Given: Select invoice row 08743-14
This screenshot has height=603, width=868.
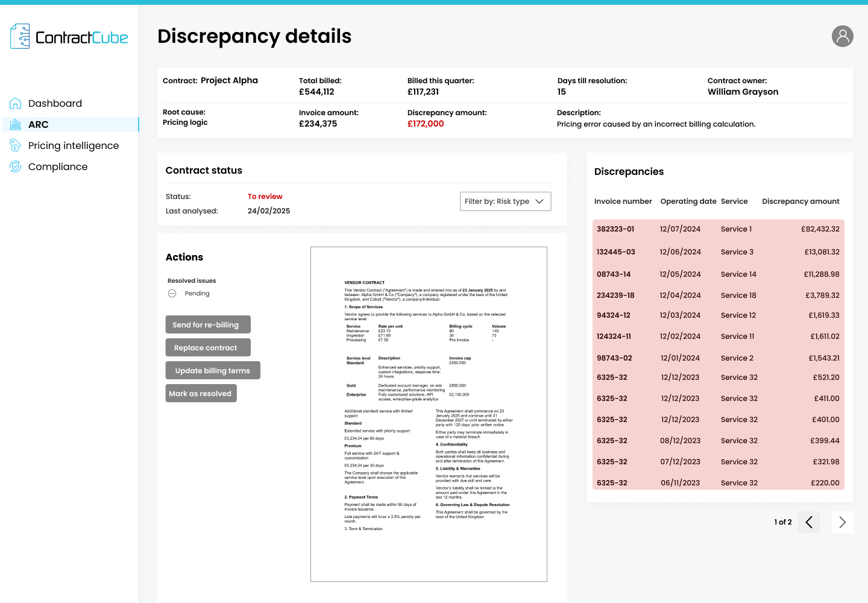Looking at the screenshot, I should coord(719,274).
